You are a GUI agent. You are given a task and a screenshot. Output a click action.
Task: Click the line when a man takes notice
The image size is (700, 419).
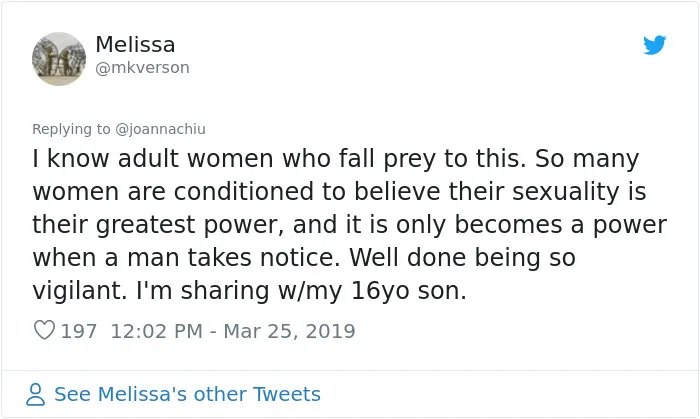tap(304, 257)
